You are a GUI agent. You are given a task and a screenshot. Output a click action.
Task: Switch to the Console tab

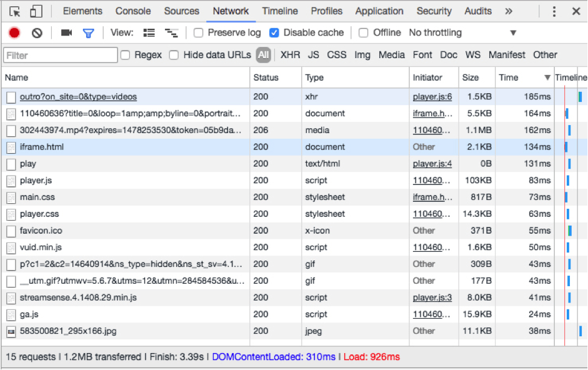click(133, 11)
